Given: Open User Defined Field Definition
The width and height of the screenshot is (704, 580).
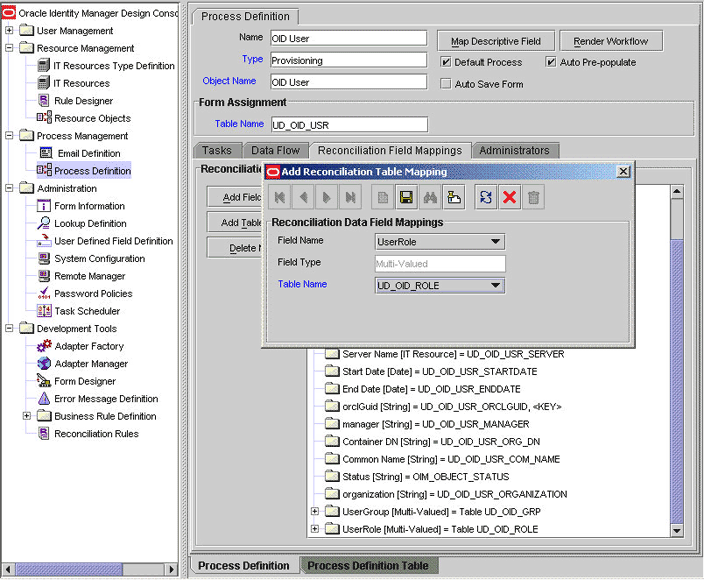Looking at the screenshot, I should tap(113, 241).
